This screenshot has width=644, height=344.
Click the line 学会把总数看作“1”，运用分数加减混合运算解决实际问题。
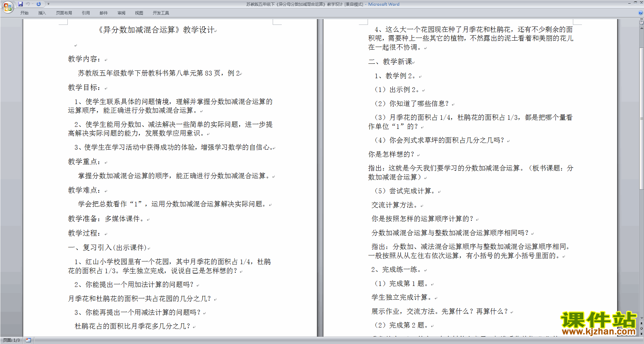point(172,204)
